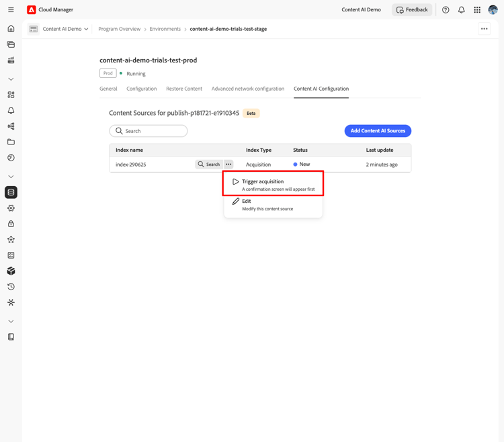Open the gear settings sidebar icon
504x442 pixels.
11,208
